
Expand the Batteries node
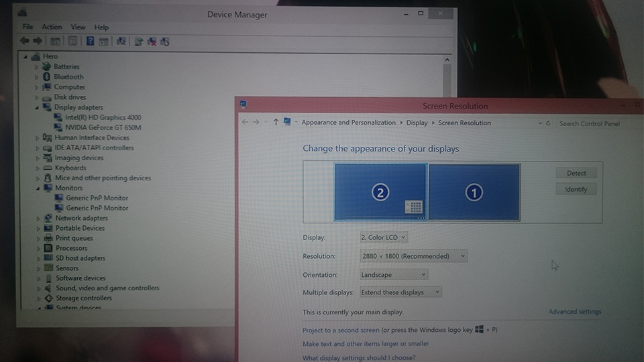coord(36,67)
